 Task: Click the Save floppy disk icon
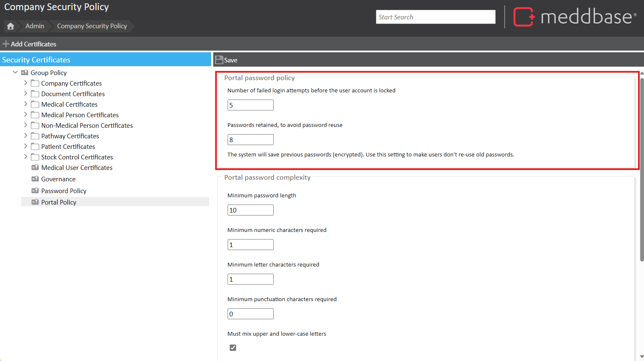click(219, 60)
